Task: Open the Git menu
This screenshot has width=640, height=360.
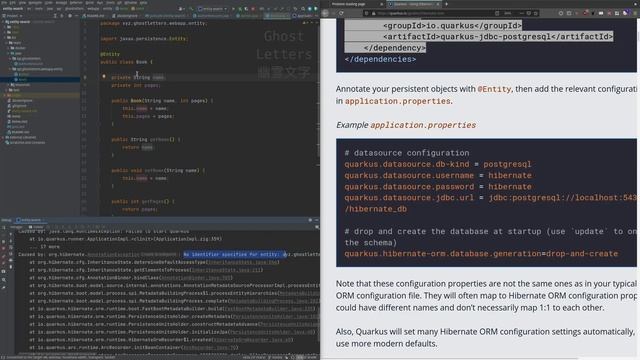Action: (x=119, y=2)
